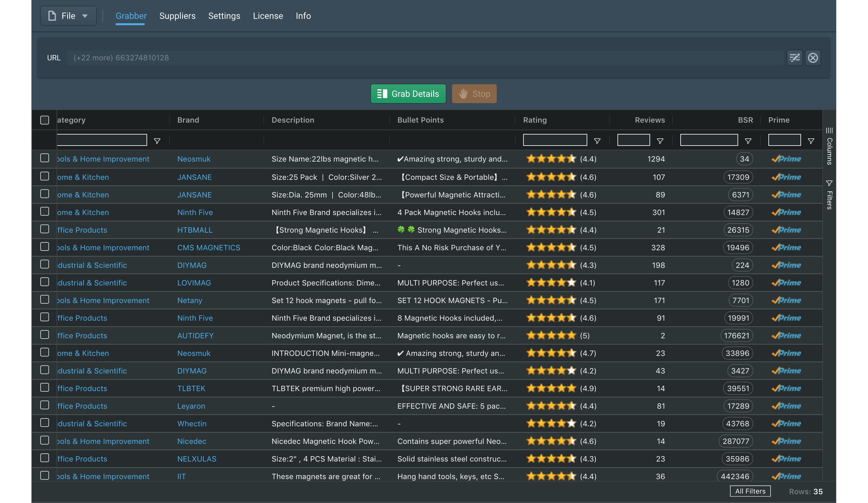Click the 4.9 star rating in TLBTEK row

pyautogui.click(x=561, y=388)
